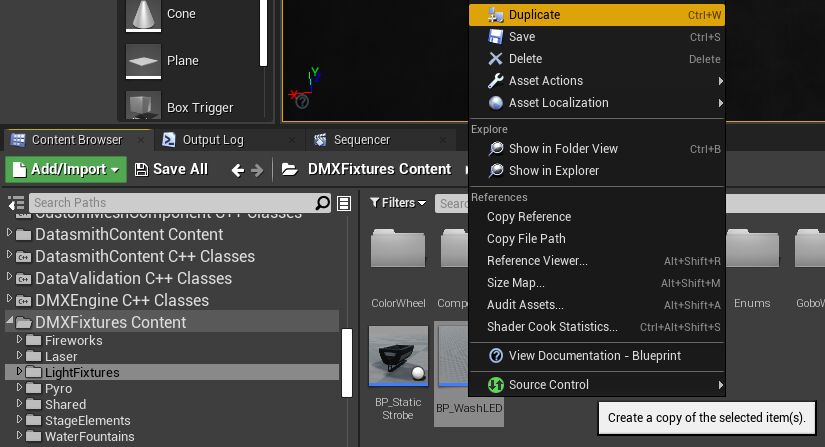Click the question mark documentation icon
Image resolution: width=825 pixels, height=447 pixels.
click(496, 356)
